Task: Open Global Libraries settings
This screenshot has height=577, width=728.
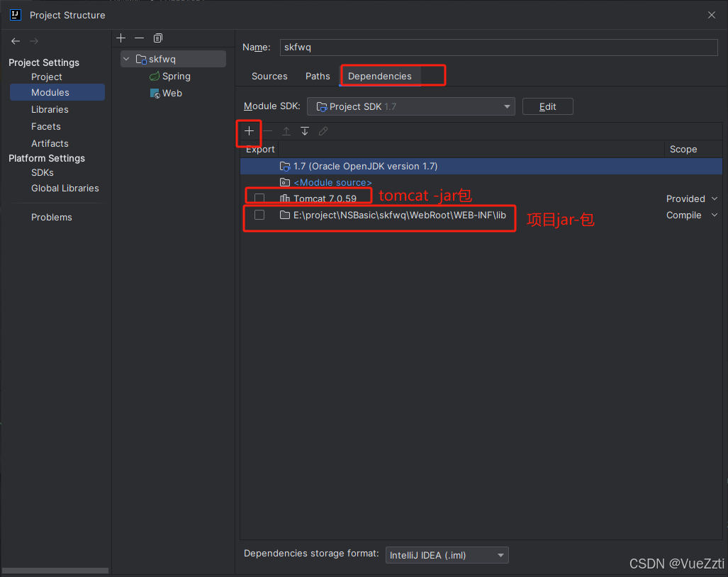Action: [x=65, y=188]
